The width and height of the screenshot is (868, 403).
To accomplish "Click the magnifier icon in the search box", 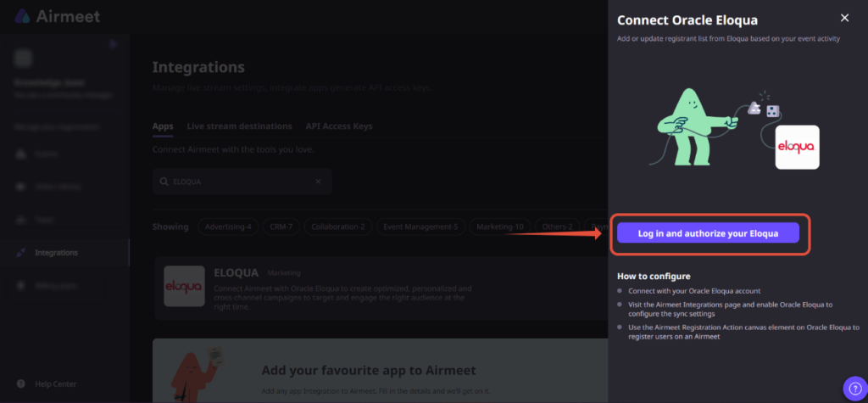I will coord(164,182).
